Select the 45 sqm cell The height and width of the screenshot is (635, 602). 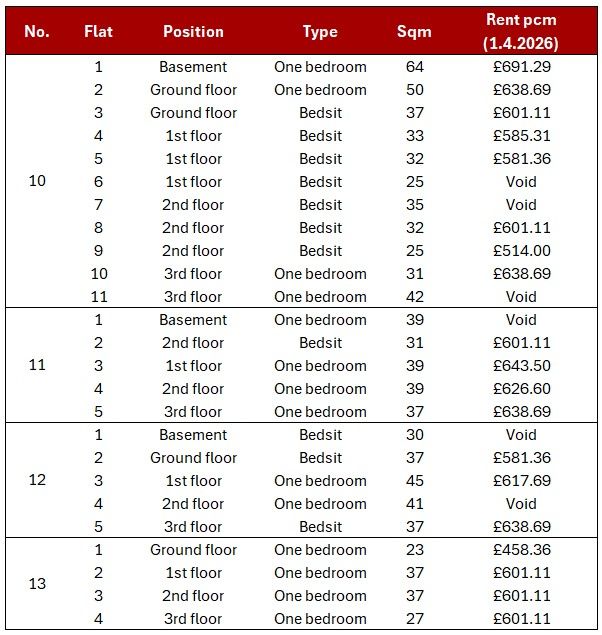[x=415, y=481]
